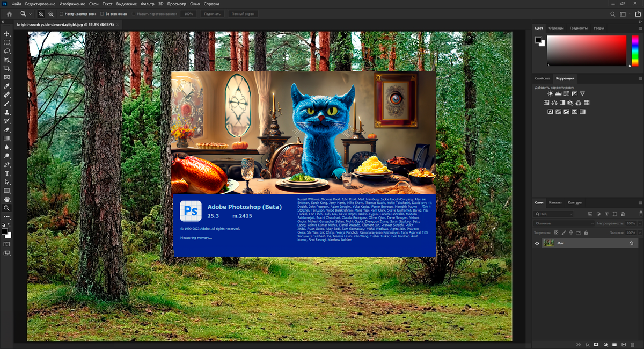Image resolution: width=644 pixels, height=349 pixels.
Task: Open the Фильтр menu
Action: tap(147, 4)
